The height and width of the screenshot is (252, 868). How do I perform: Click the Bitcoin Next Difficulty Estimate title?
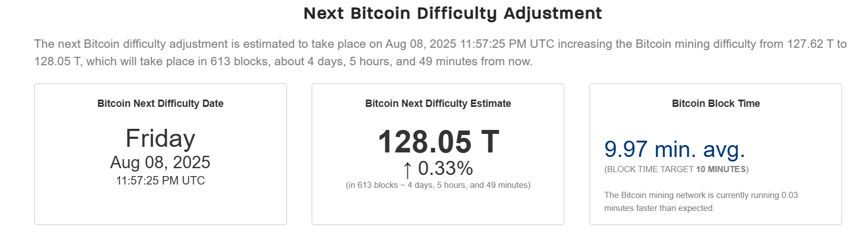point(438,103)
